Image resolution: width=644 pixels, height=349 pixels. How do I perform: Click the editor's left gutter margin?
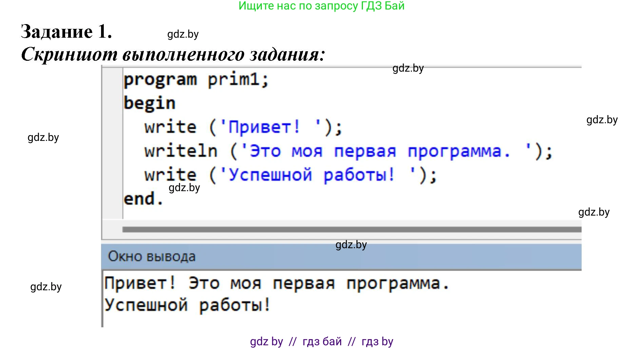click(112, 143)
